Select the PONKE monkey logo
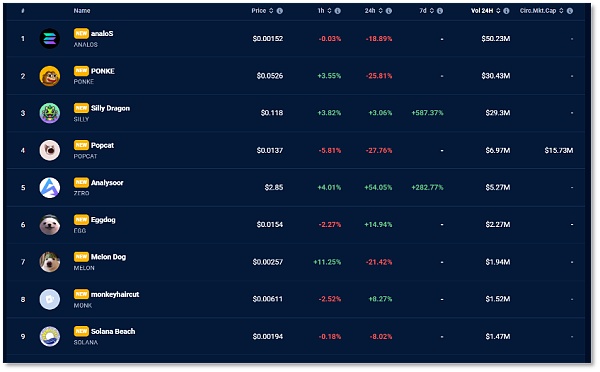This screenshot has height=372, width=600. (x=50, y=76)
